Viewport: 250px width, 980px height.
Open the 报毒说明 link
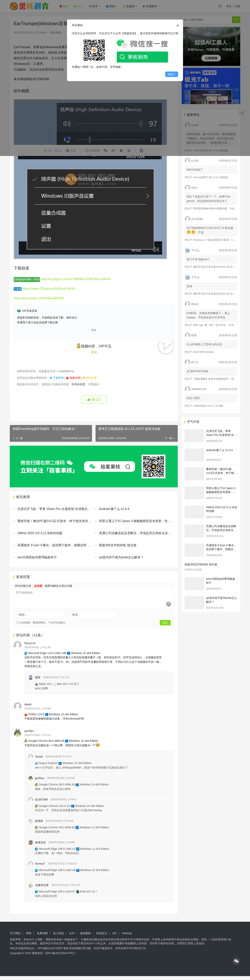coord(74,378)
